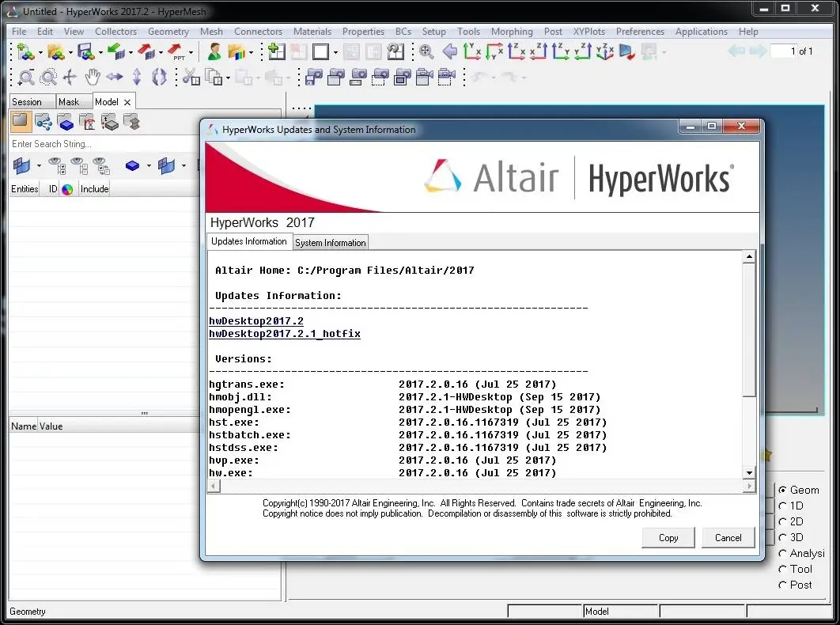The width and height of the screenshot is (840, 625).
Task: Expand the copy page dropdown arrow
Action: (x=229, y=78)
